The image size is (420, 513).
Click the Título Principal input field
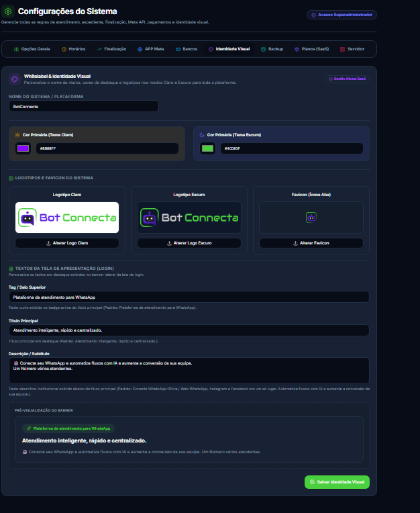coord(189,330)
